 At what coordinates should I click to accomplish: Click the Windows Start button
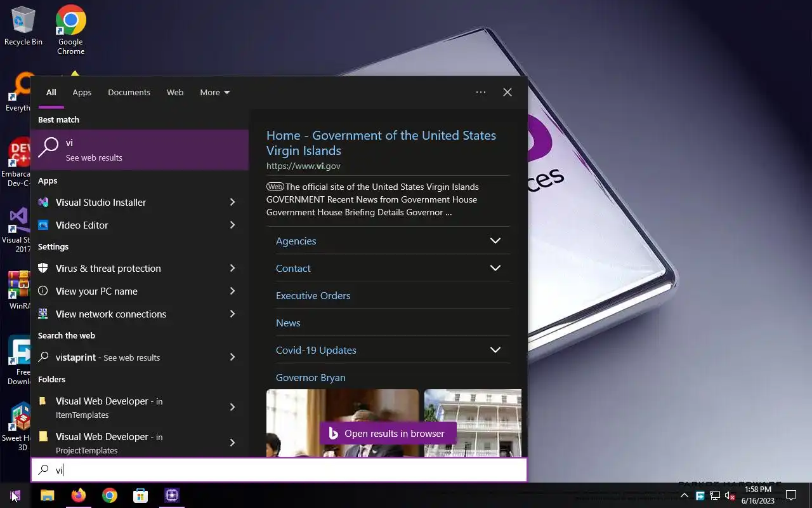16,495
